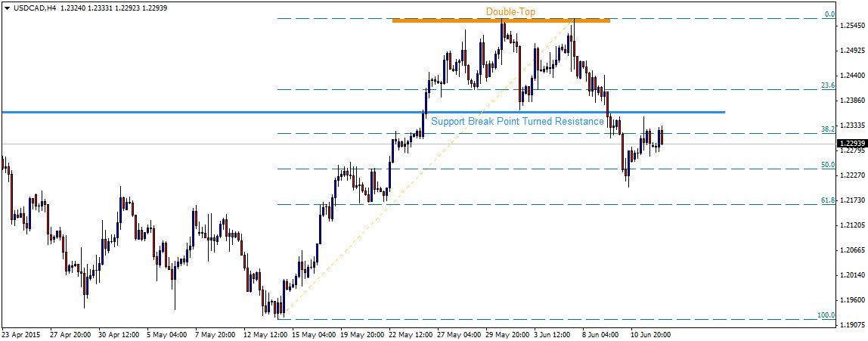This screenshot has width=868, height=341.
Task: Click the 1.23335 price axis value
Action: [x=851, y=125]
